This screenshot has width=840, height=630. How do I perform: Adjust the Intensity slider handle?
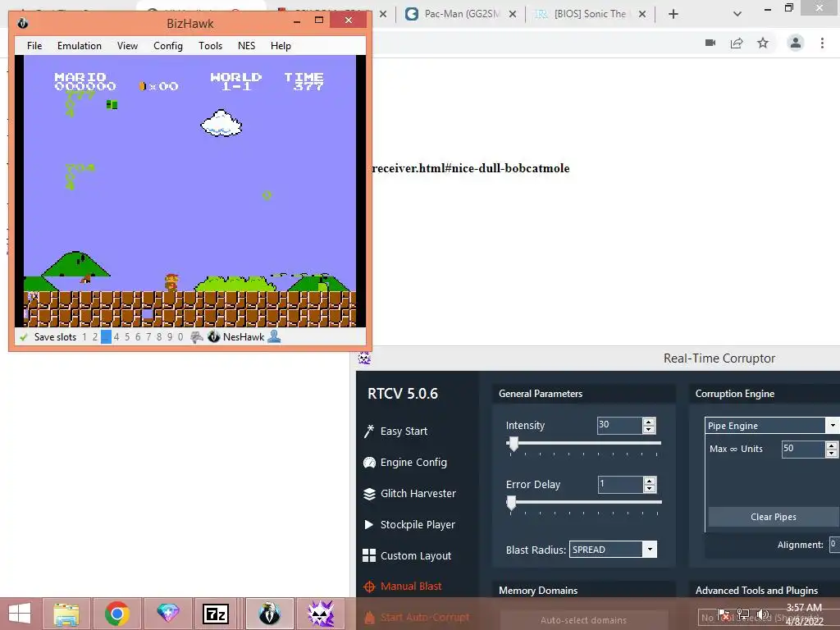pyautogui.click(x=514, y=444)
